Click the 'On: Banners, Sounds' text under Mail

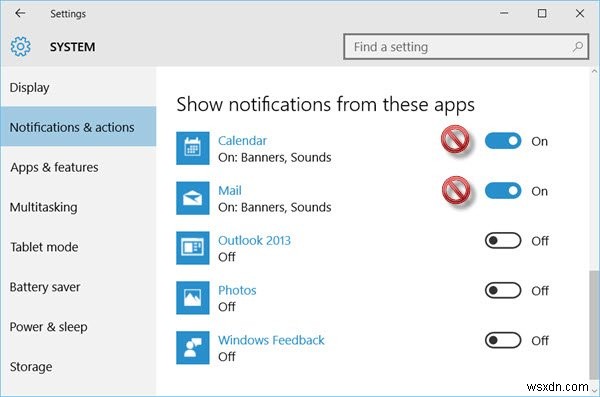(274, 207)
